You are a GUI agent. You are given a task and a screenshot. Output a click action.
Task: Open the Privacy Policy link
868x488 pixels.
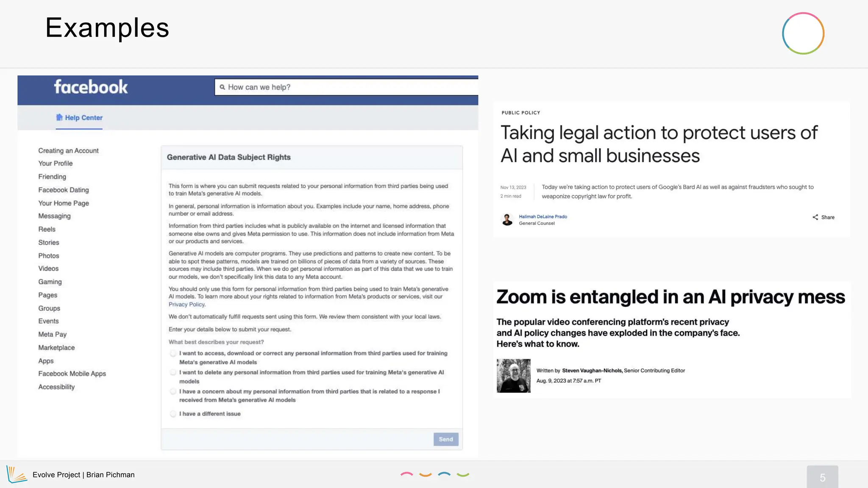186,305
